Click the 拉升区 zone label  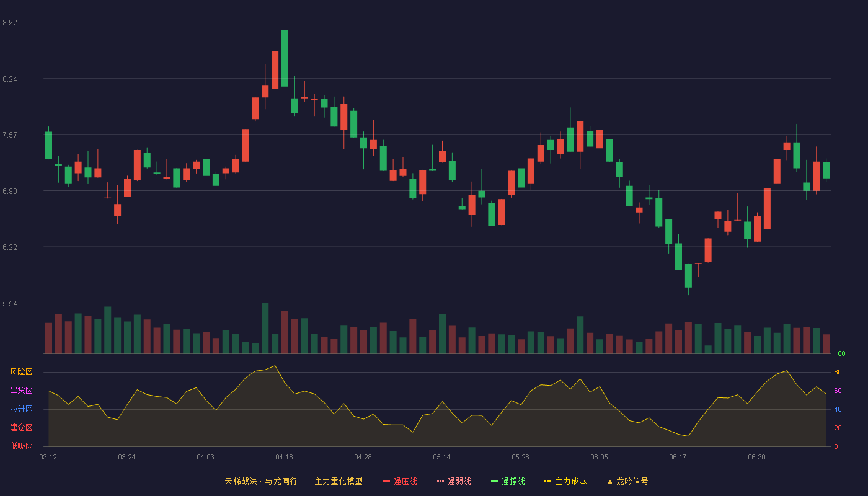coord(22,409)
